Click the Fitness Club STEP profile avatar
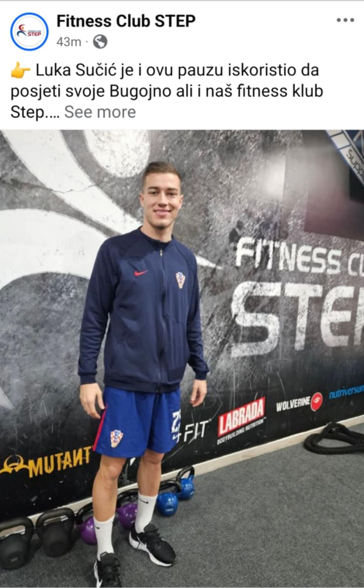The image size is (364, 588). [x=29, y=32]
